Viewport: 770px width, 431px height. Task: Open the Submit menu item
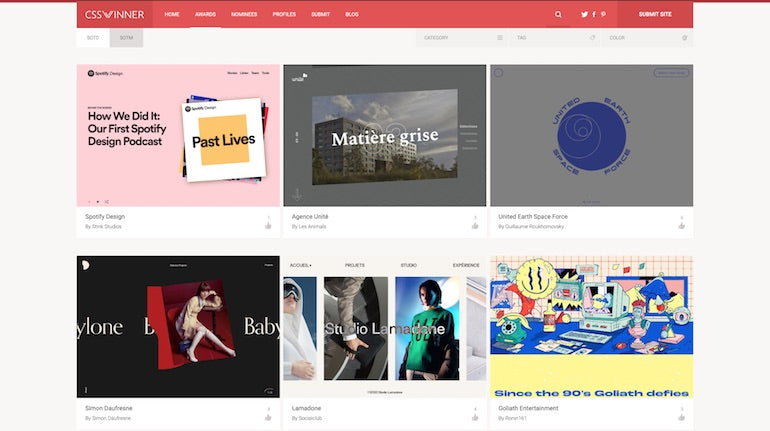(321, 15)
